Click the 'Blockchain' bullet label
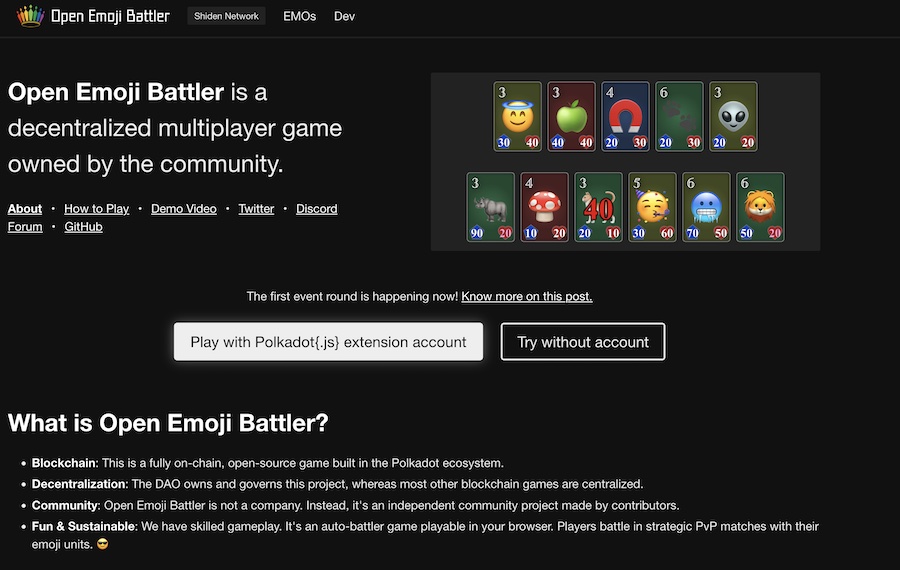Image resolution: width=900 pixels, height=570 pixels. (65, 463)
